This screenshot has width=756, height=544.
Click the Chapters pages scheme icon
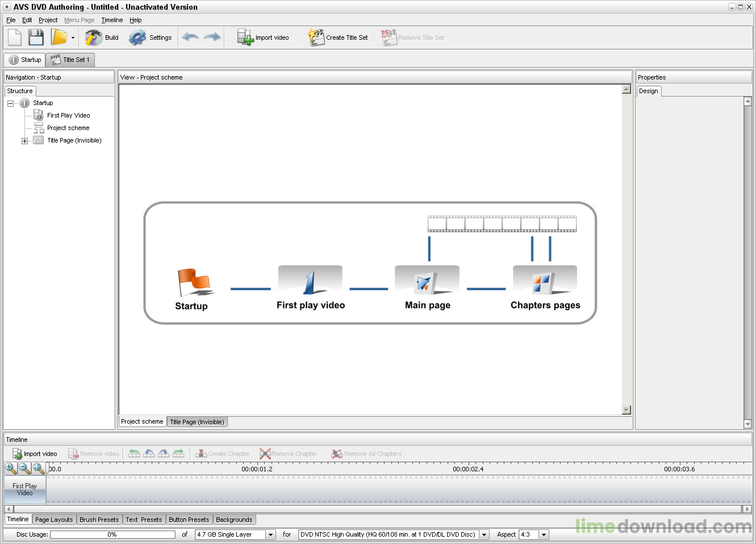tap(545, 281)
